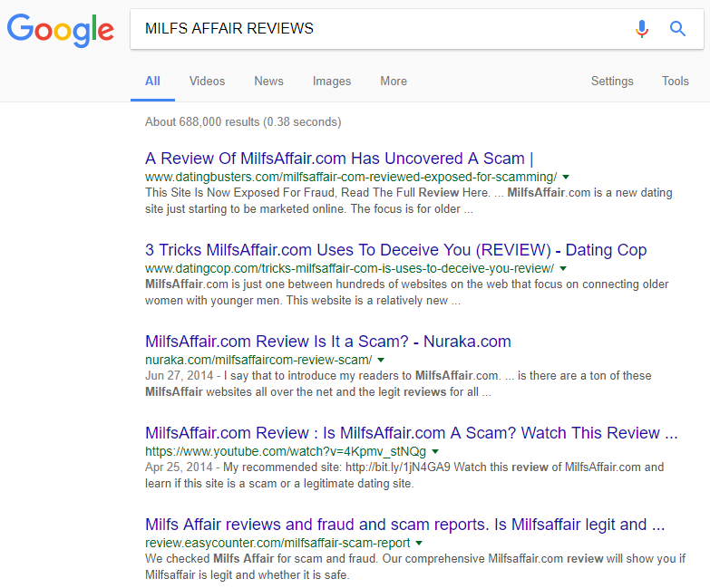Click the 'Jun 27, 2014' snippet date
Viewport: 710px width, 588px height.
pos(179,375)
